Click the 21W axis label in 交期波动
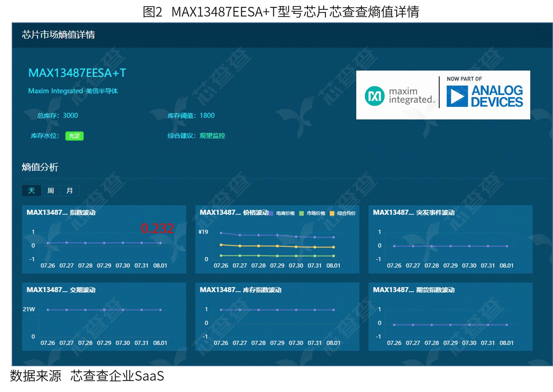Screen dimensions: 553x392 (x=29, y=309)
